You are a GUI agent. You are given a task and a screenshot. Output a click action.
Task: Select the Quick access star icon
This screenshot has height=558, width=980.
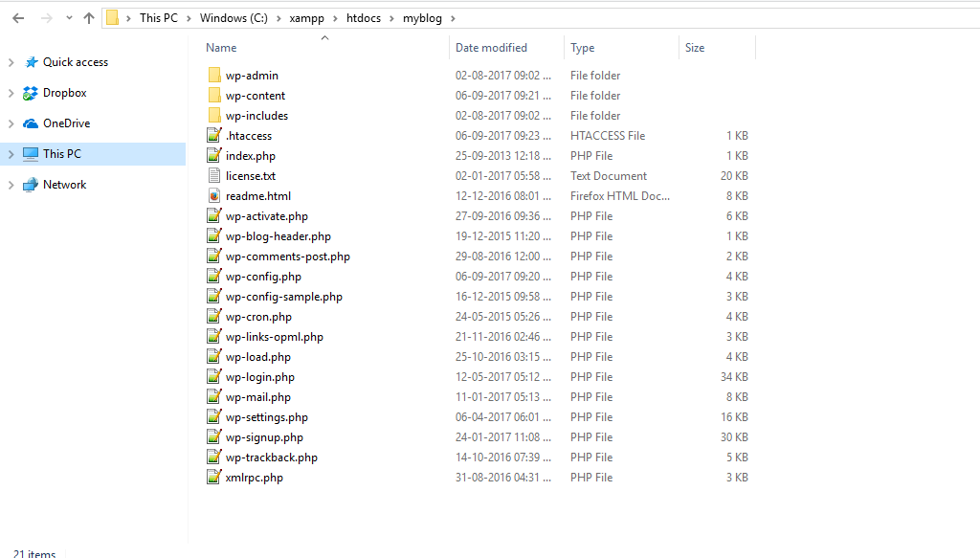(x=31, y=62)
